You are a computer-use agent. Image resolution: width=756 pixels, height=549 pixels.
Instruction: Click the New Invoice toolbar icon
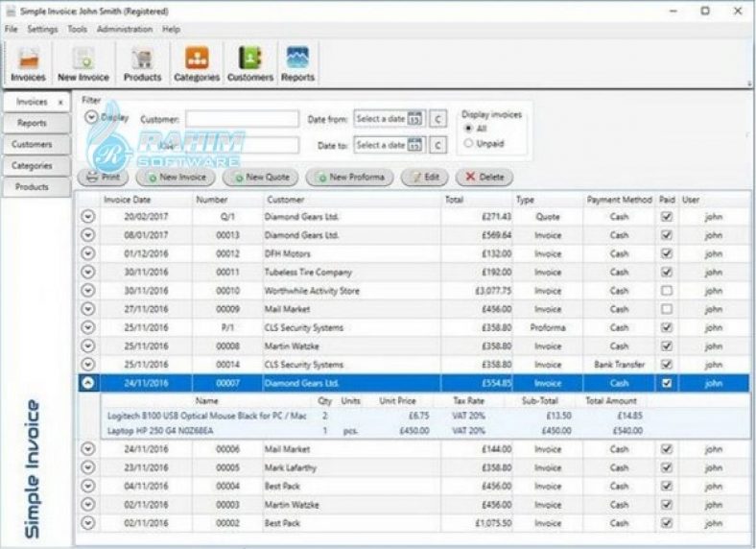click(83, 63)
